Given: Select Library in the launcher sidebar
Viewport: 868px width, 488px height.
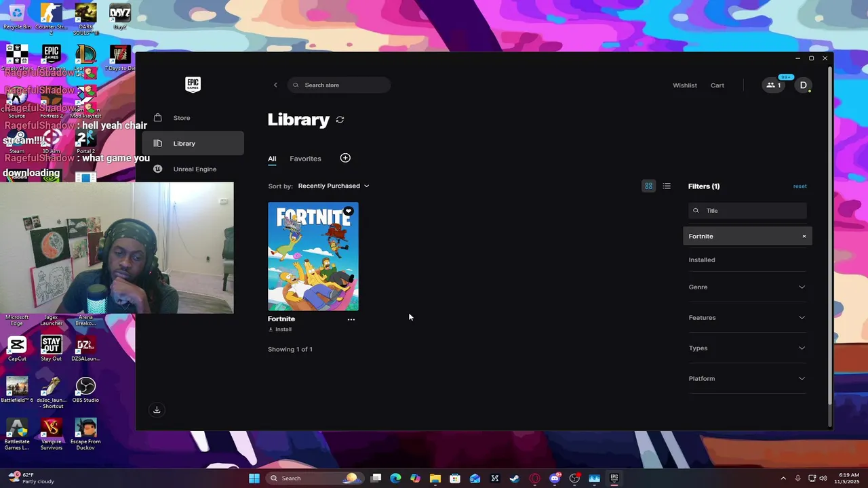Looking at the screenshot, I should click(x=193, y=143).
